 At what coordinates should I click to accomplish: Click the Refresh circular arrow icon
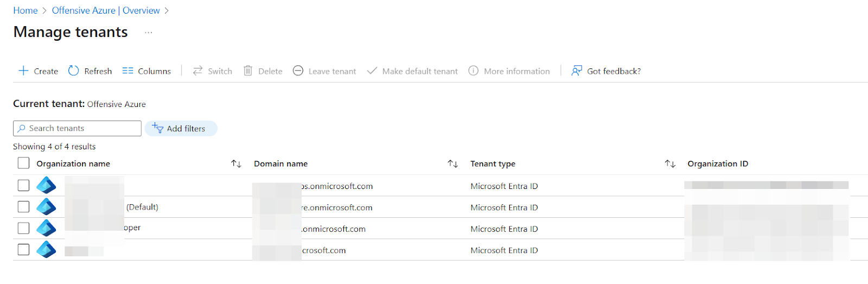pyautogui.click(x=74, y=71)
